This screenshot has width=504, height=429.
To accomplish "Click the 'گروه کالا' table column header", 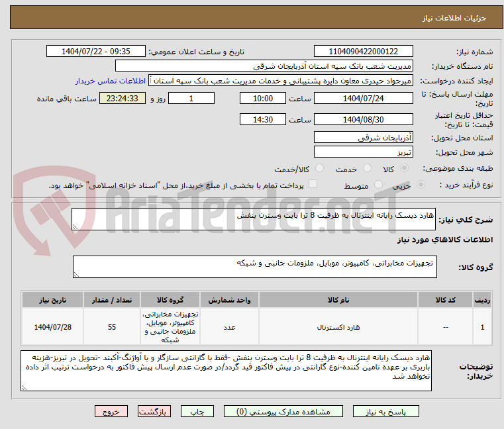I will [170, 300].
